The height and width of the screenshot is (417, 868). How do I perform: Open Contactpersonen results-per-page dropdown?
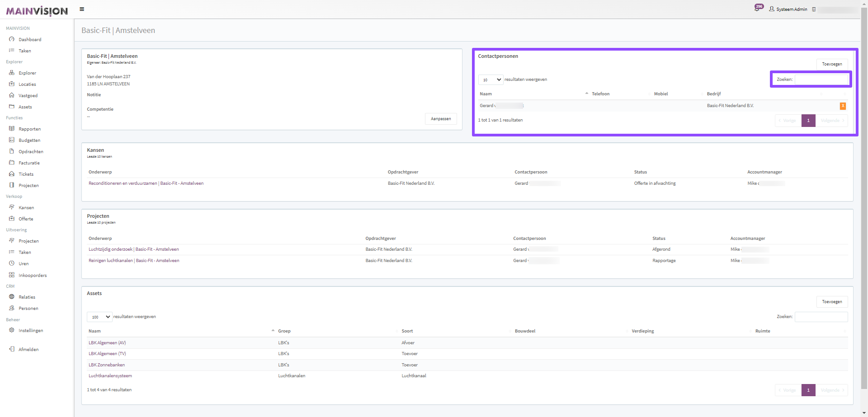[491, 80]
